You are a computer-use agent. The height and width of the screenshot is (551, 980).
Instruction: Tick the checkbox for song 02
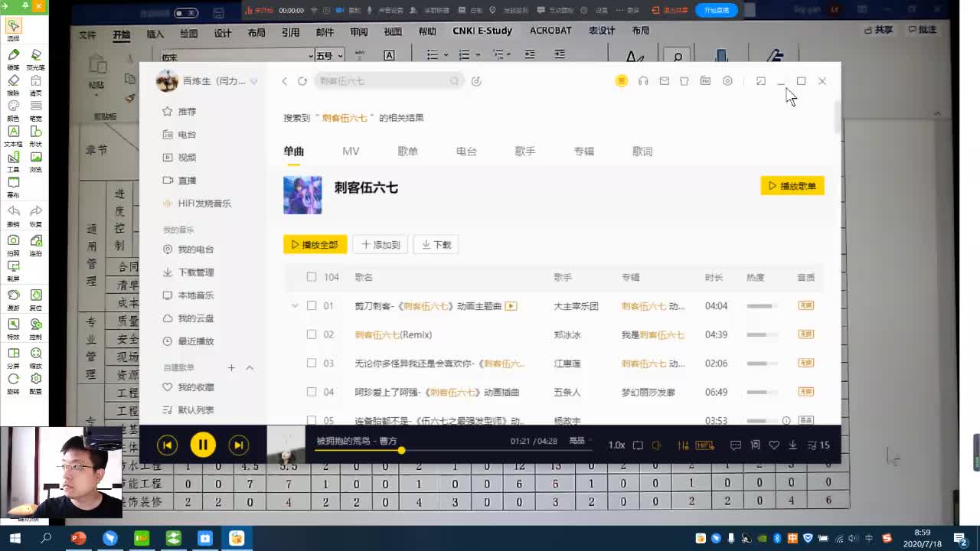pos(312,334)
